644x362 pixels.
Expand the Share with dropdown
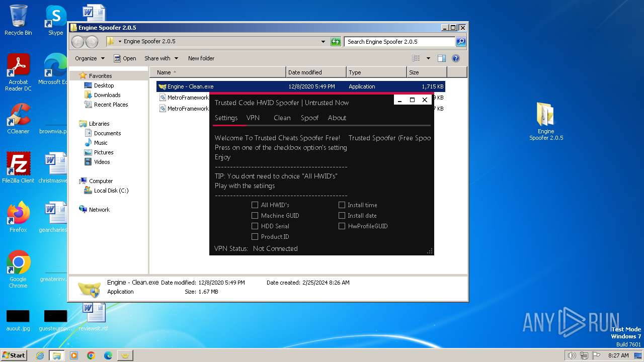(x=160, y=58)
